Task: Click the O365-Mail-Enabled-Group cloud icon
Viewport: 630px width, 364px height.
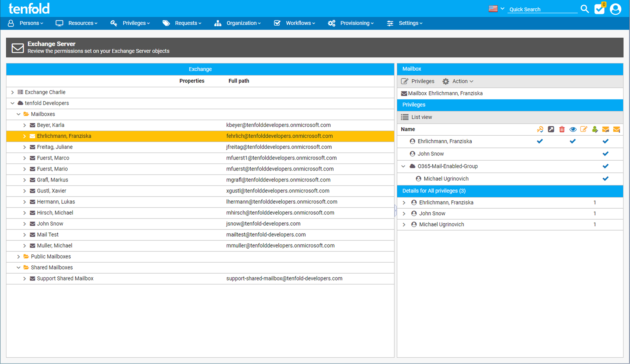Action: pyautogui.click(x=413, y=166)
